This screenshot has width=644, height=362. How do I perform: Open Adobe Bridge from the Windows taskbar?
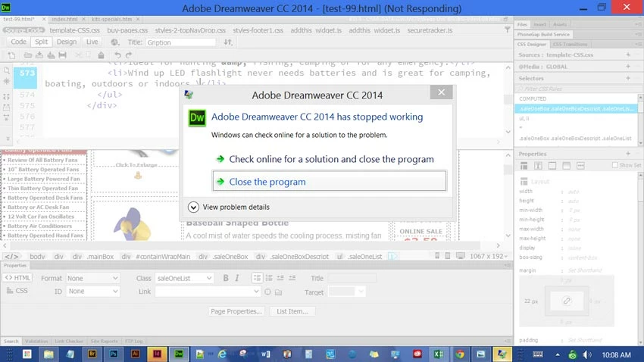click(x=92, y=354)
